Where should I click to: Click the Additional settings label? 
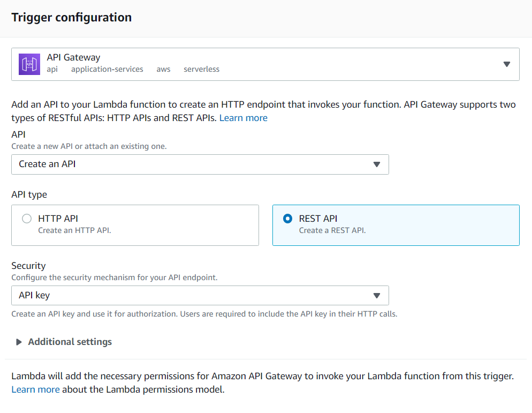70,342
